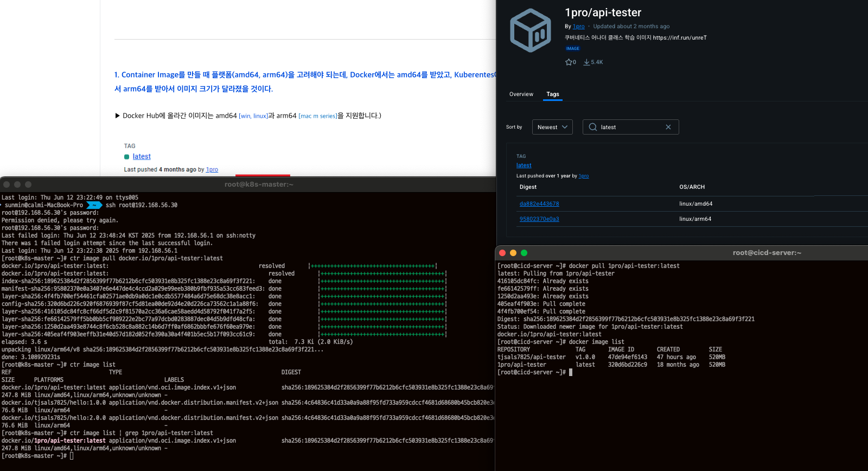Click the 'IMAGE ID' header in cicd-server terminal
Image resolution: width=868 pixels, height=471 pixels.
(x=621, y=349)
